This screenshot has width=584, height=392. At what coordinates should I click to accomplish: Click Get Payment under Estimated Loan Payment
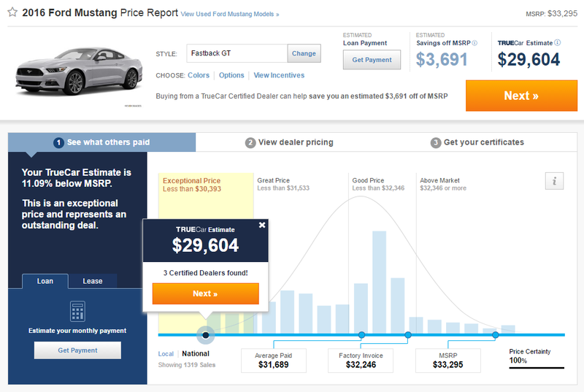click(372, 60)
